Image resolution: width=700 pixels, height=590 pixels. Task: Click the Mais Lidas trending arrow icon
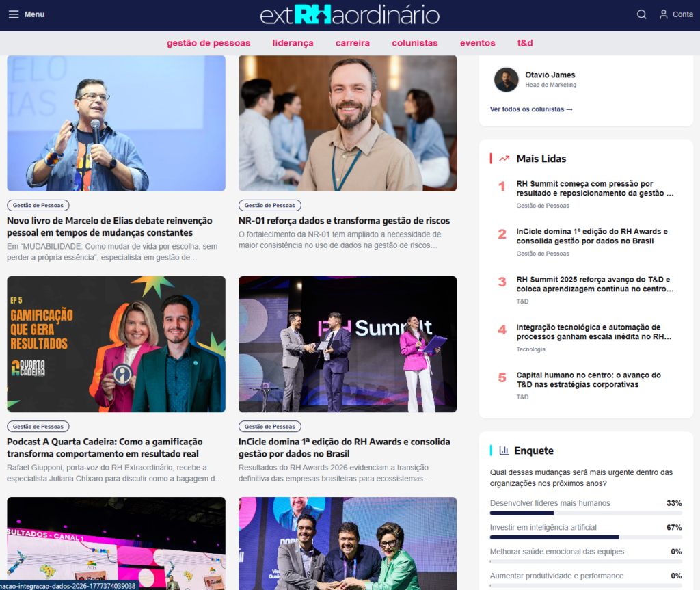coord(504,159)
